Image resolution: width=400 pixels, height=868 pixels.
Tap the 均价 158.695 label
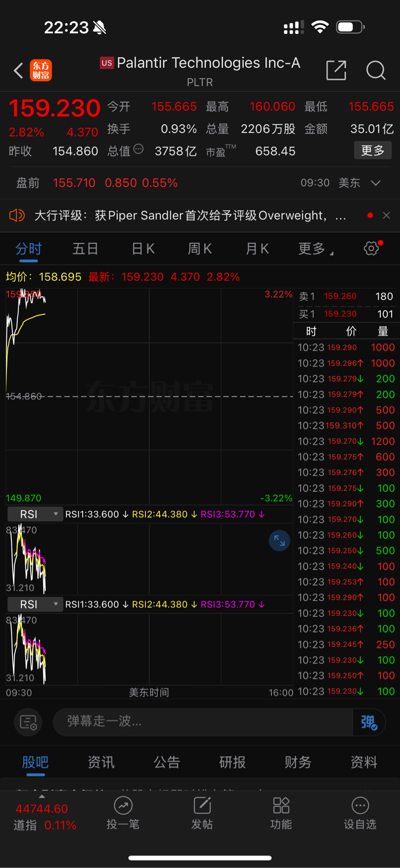[x=44, y=277]
